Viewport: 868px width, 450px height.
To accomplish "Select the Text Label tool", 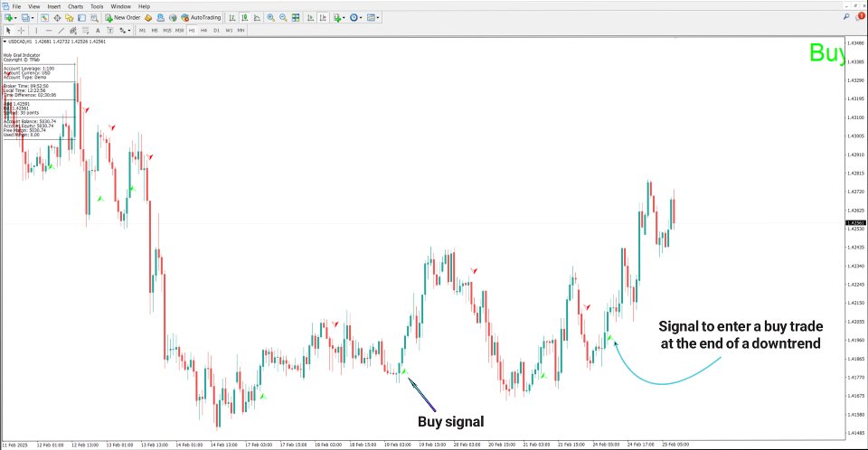I will point(109,31).
